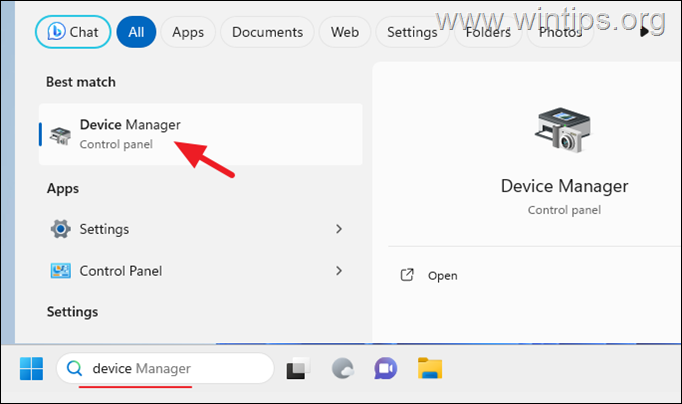This screenshot has width=682, height=404.
Task: Switch to the Settings filter tab
Action: (x=412, y=32)
